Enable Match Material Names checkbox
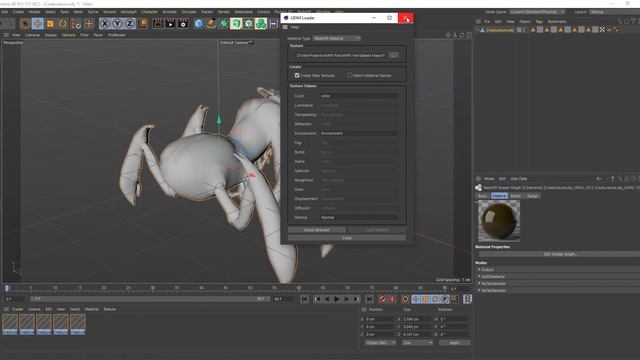This screenshot has width=640, height=360. click(x=350, y=76)
